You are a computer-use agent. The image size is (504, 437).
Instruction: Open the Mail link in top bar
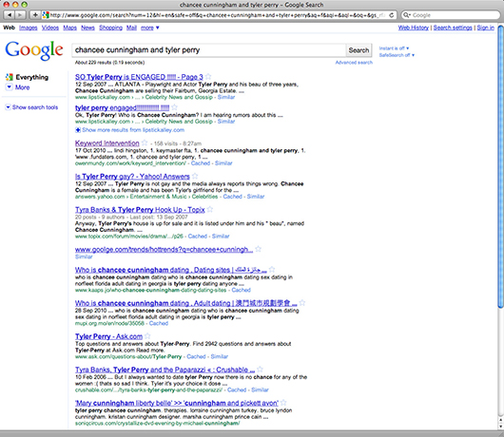click(131, 28)
